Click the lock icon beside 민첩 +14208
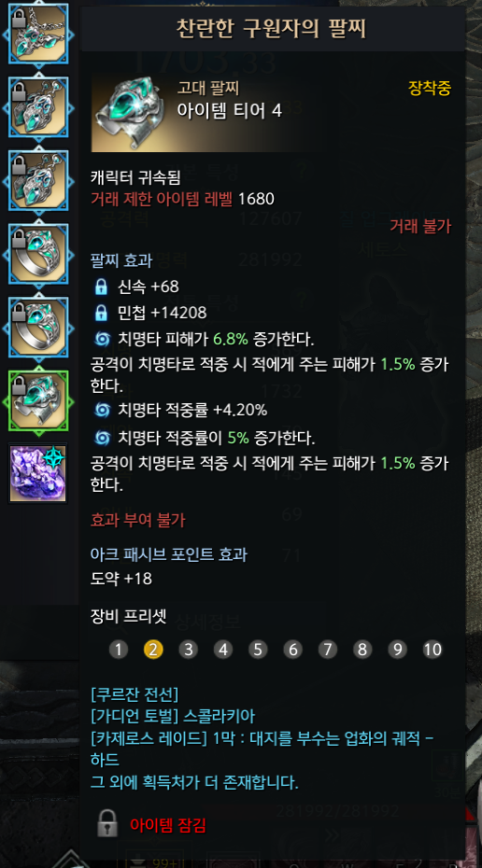Screen dimensions: 482x868 click(101, 313)
